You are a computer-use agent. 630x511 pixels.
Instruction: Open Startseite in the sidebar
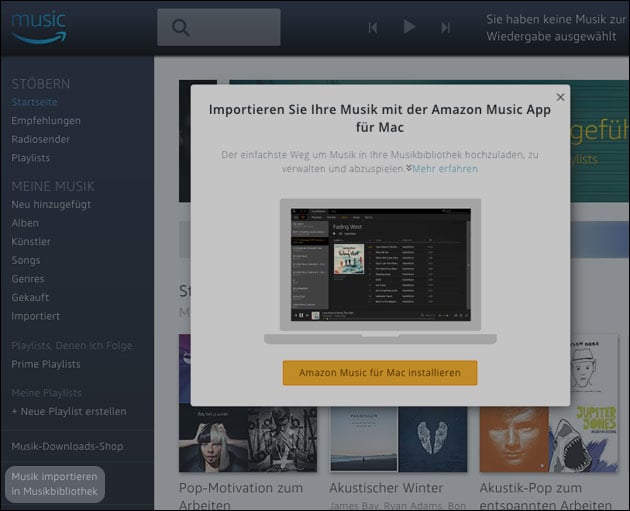tap(34, 103)
